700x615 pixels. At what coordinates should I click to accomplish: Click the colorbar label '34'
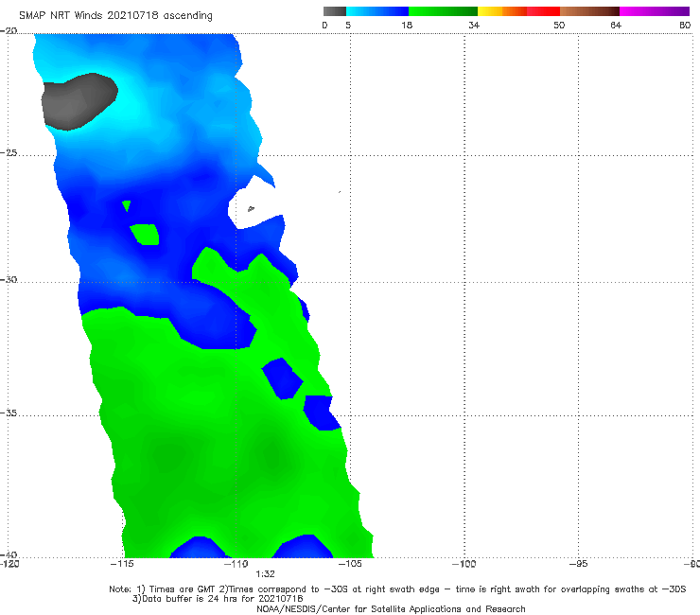474,26
